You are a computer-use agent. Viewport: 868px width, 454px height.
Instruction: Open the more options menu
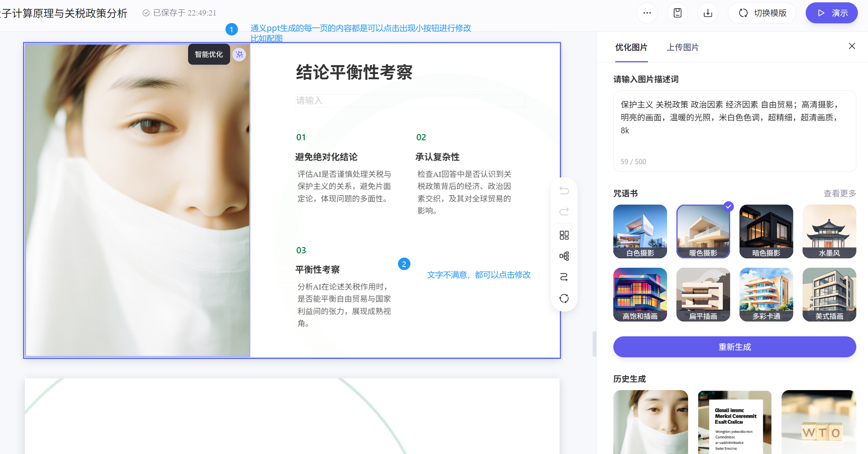(x=647, y=12)
